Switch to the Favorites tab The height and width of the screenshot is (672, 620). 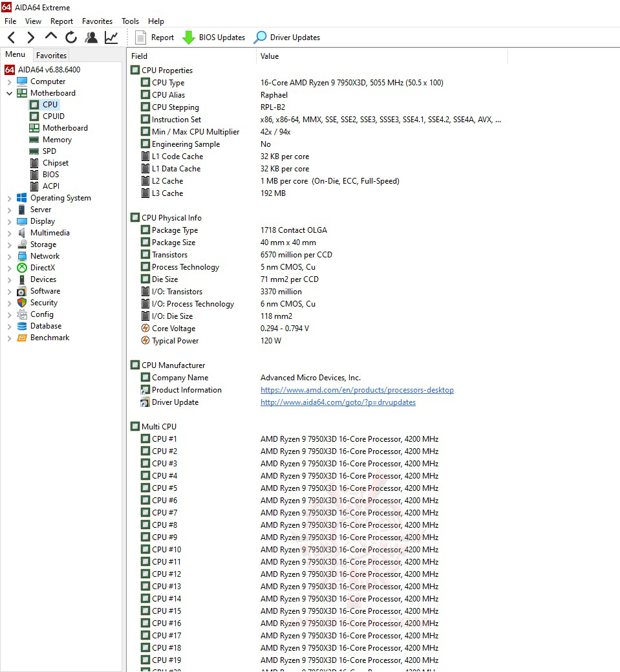coord(52,55)
